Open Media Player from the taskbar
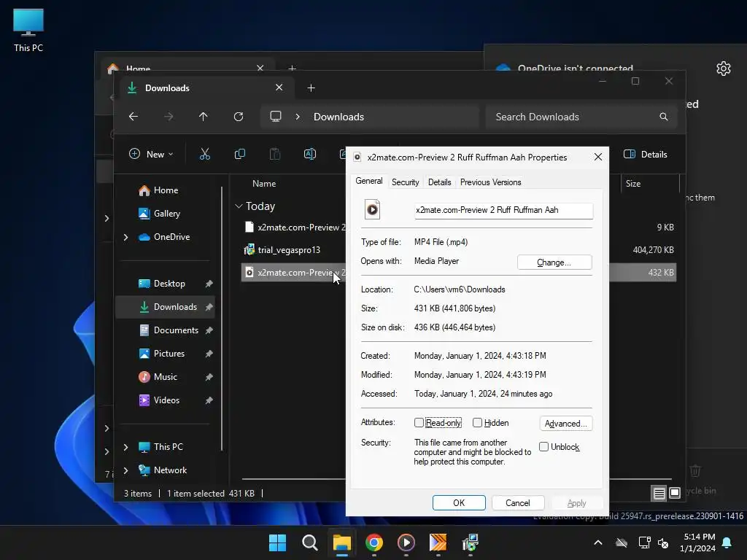The image size is (747, 560). coord(406,542)
